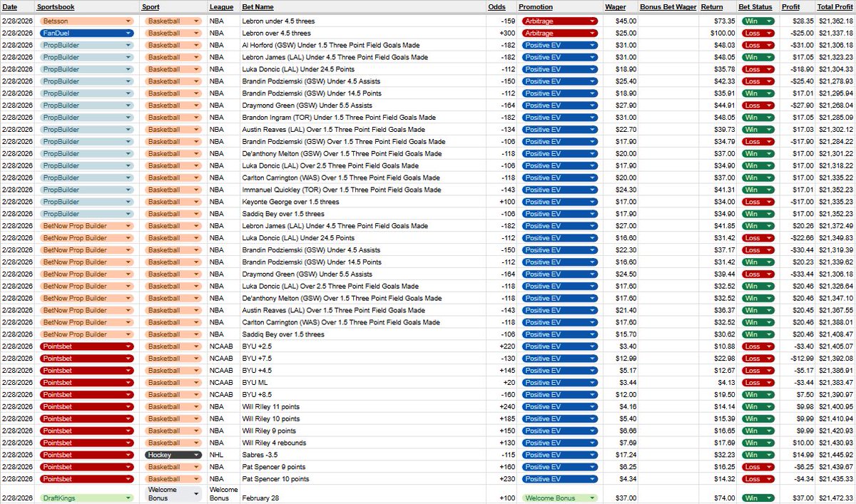Screen dimensions: 856x504
Task: Open the Hockey sport dropdown chip
Action: pyautogui.click(x=174, y=455)
